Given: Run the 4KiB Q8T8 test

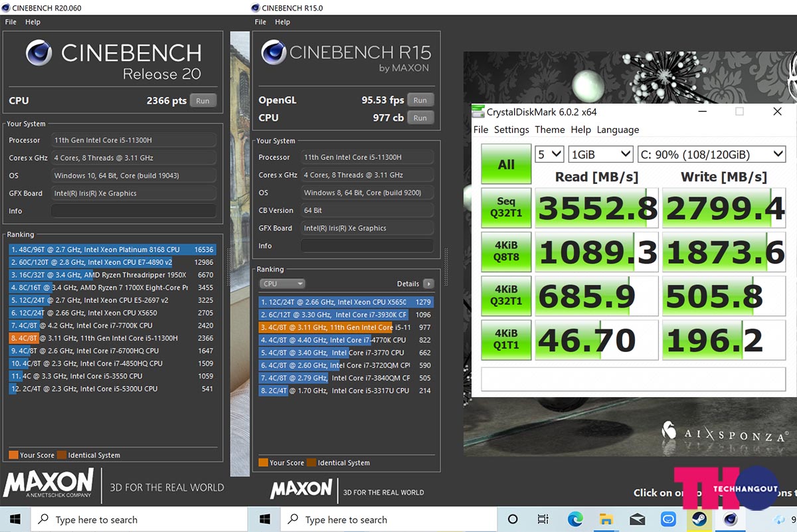Looking at the screenshot, I should pos(506,252).
